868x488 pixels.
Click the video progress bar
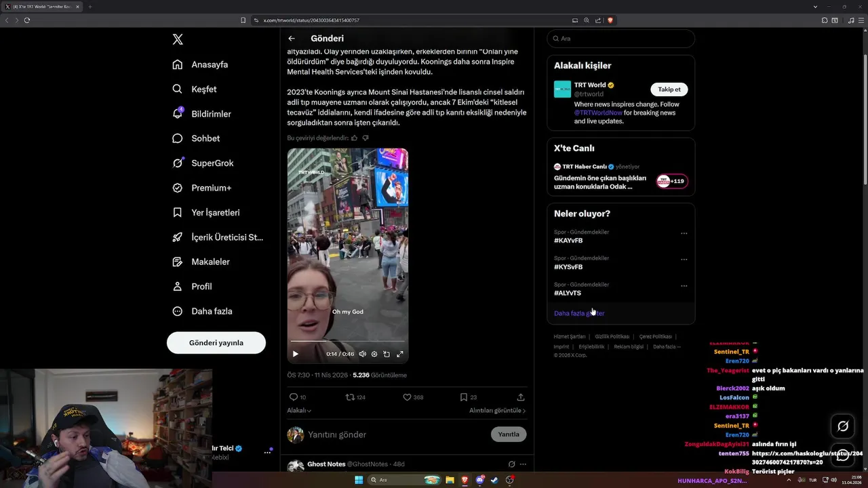click(x=347, y=341)
